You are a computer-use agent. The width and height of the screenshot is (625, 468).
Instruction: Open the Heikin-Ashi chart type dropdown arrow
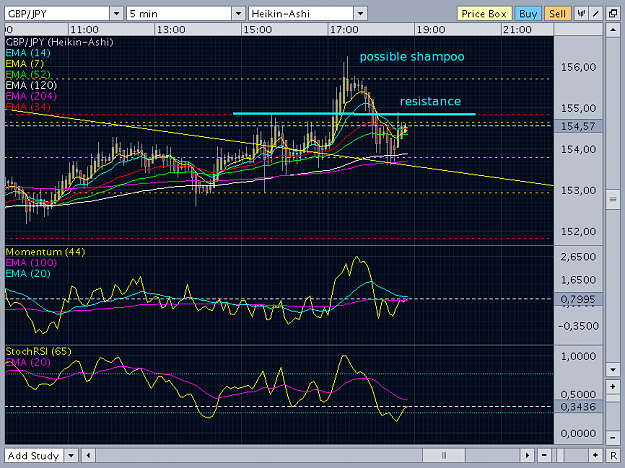click(x=360, y=14)
